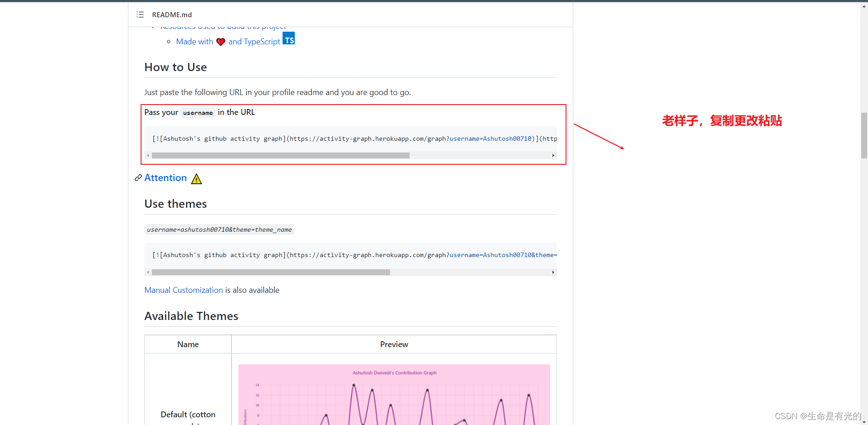Open the 'and TypeScript' link
Image resolution: width=868 pixels, height=425 pixels.
coord(254,42)
